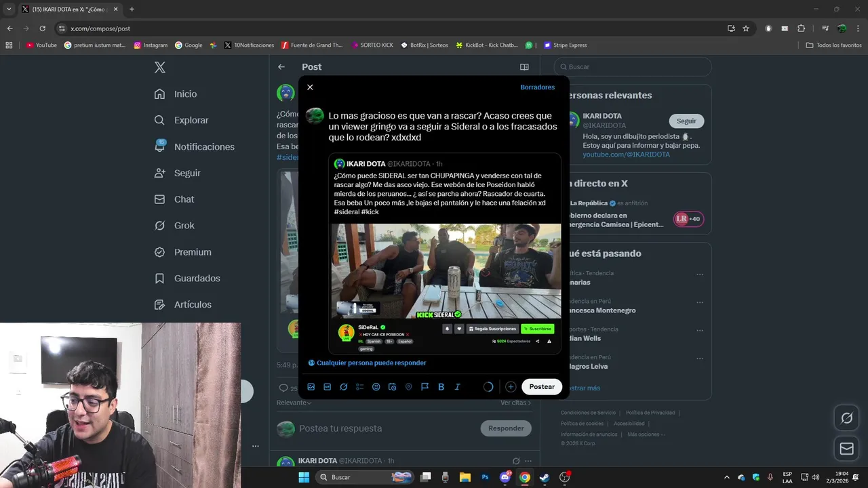Screen dimensions: 868x488
Task: Open Todos los favoritos folder
Action: pyautogui.click(x=833, y=45)
